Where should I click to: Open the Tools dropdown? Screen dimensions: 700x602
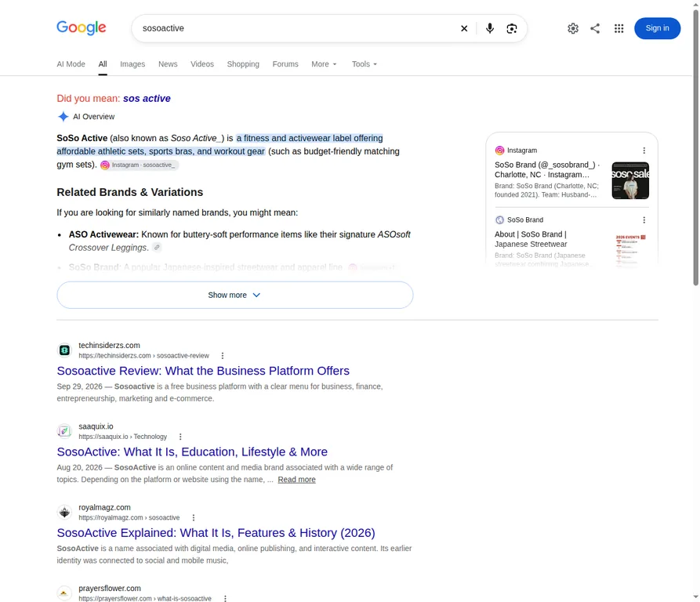pyautogui.click(x=365, y=64)
